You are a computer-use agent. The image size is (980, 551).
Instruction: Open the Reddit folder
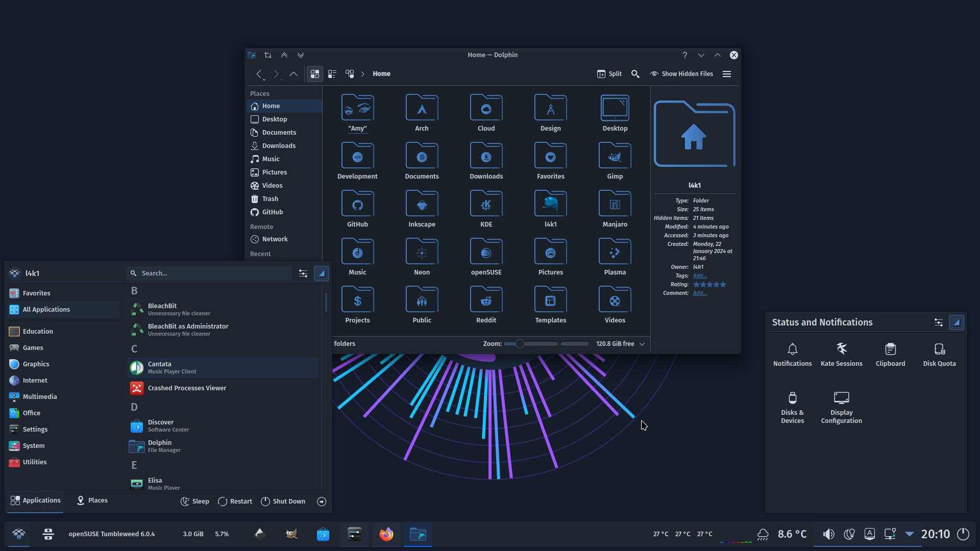click(486, 305)
